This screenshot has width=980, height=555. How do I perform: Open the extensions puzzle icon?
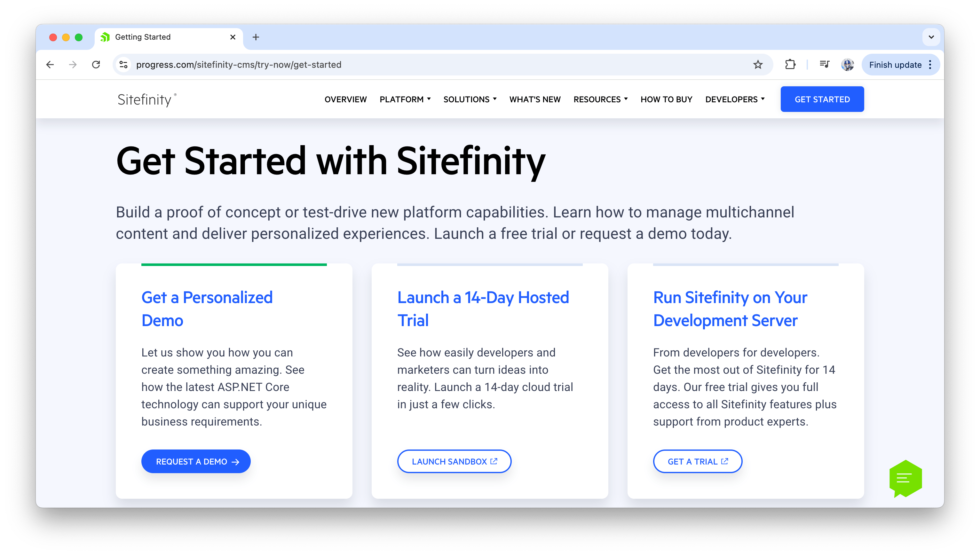(x=790, y=65)
